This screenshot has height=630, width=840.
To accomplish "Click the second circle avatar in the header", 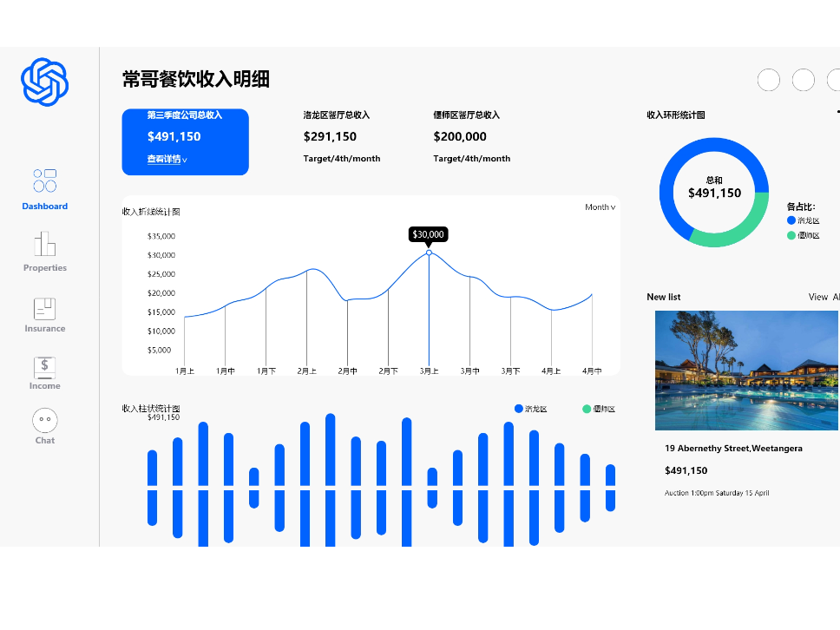I will pos(804,79).
